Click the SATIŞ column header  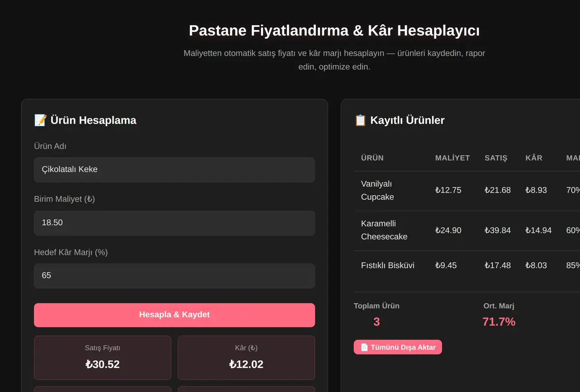[x=496, y=158]
